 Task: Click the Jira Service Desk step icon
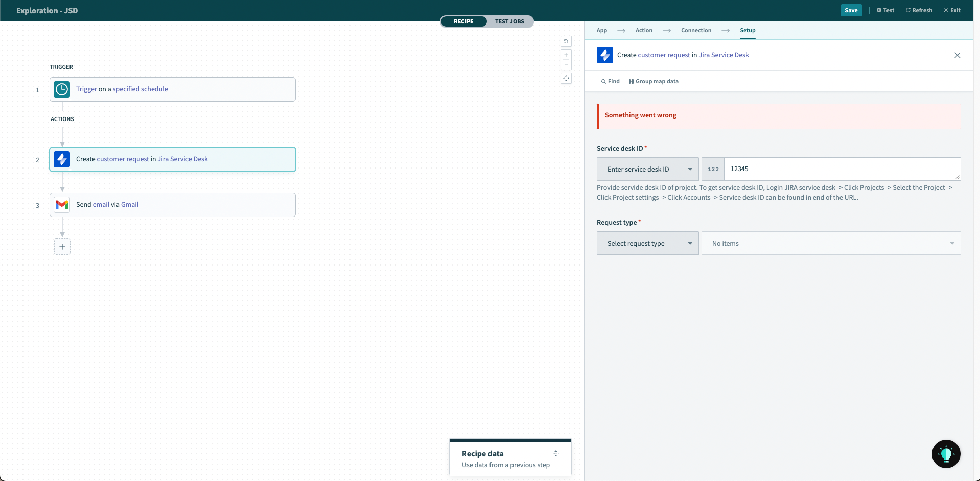[62, 159]
